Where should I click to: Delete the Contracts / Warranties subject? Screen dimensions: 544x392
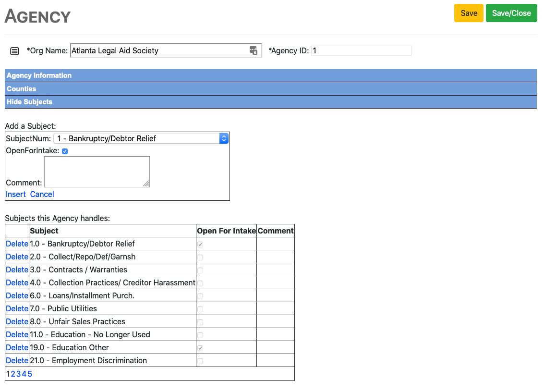(17, 269)
